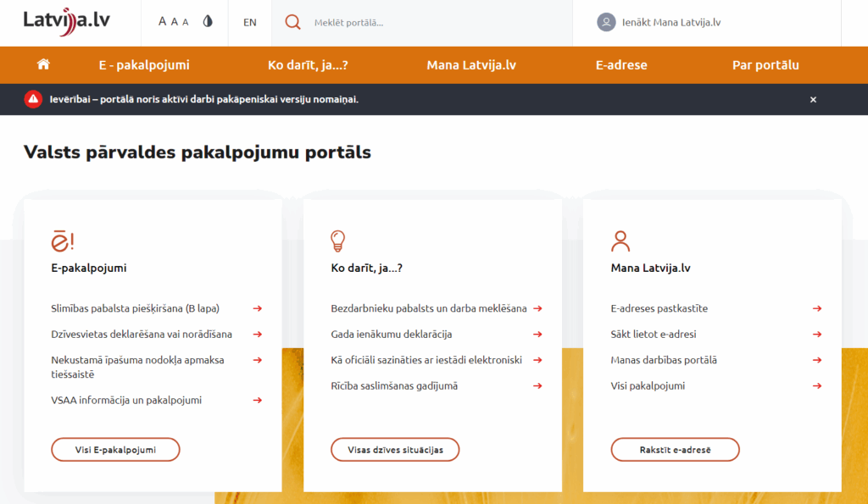This screenshot has width=868, height=504.
Task: Click the warning triangle icon in the notice bar
Action: 32,99
